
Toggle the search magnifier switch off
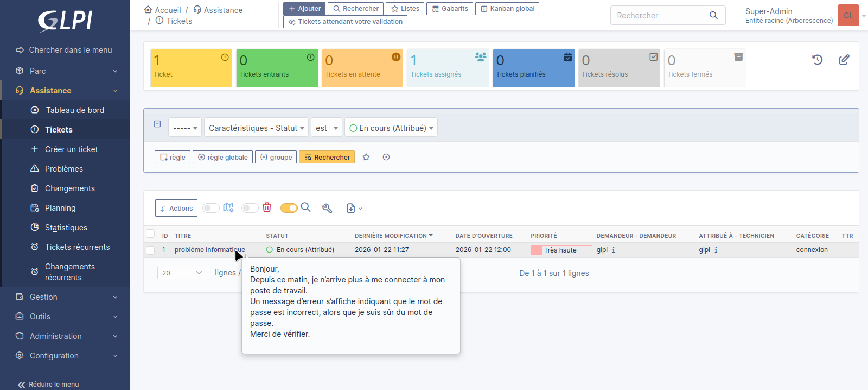[289, 208]
